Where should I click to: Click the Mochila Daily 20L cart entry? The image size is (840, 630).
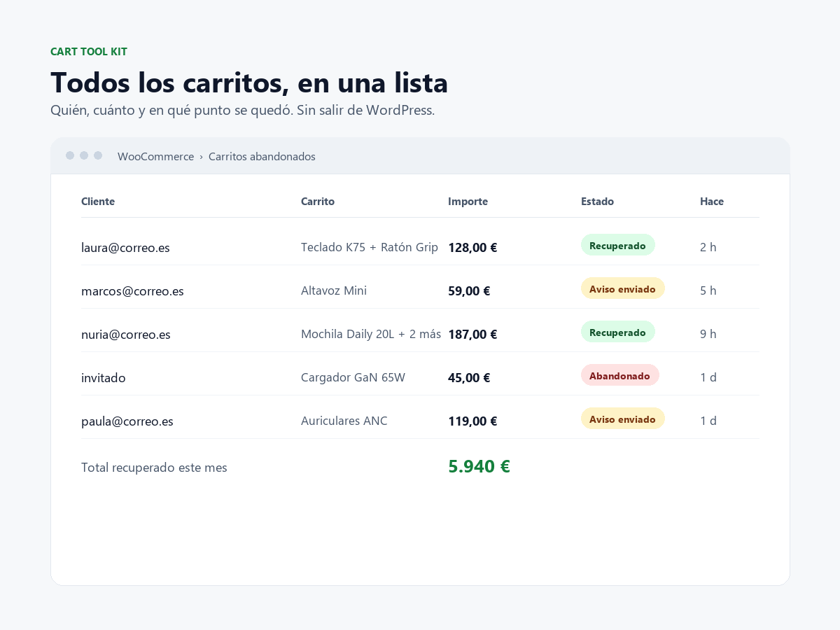coord(371,334)
